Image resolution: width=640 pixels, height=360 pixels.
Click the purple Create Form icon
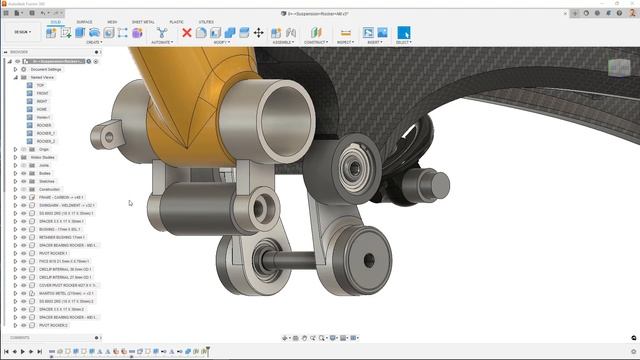coord(137,33)
